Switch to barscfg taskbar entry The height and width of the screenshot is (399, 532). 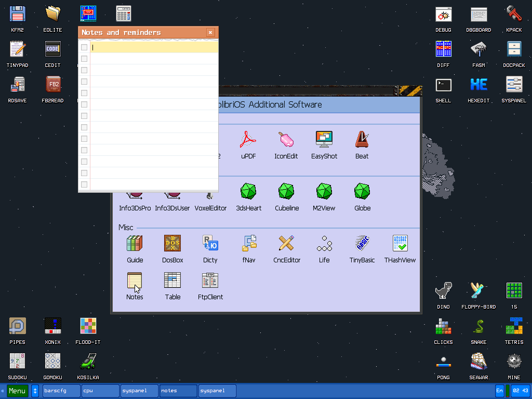[x=61, y=391]
